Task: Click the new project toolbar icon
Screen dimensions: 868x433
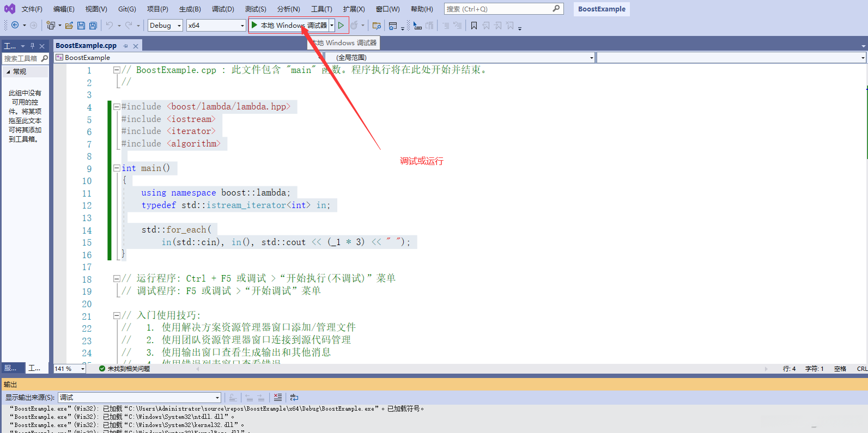Action: [51, 25]
